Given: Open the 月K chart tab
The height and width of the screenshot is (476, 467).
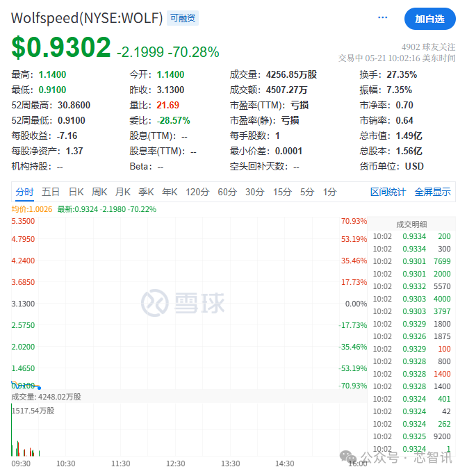Looking at the screenshot, I should (123, 192).
